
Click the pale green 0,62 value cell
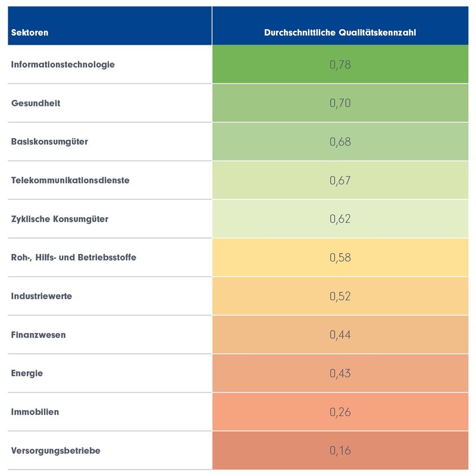pyautogui.click(x=340, y=219)
